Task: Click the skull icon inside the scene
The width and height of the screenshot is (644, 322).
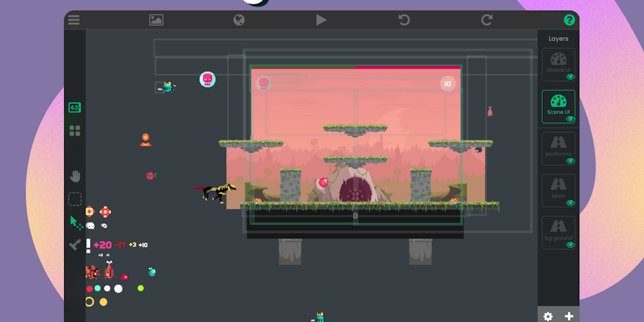Action: (264, 84)
